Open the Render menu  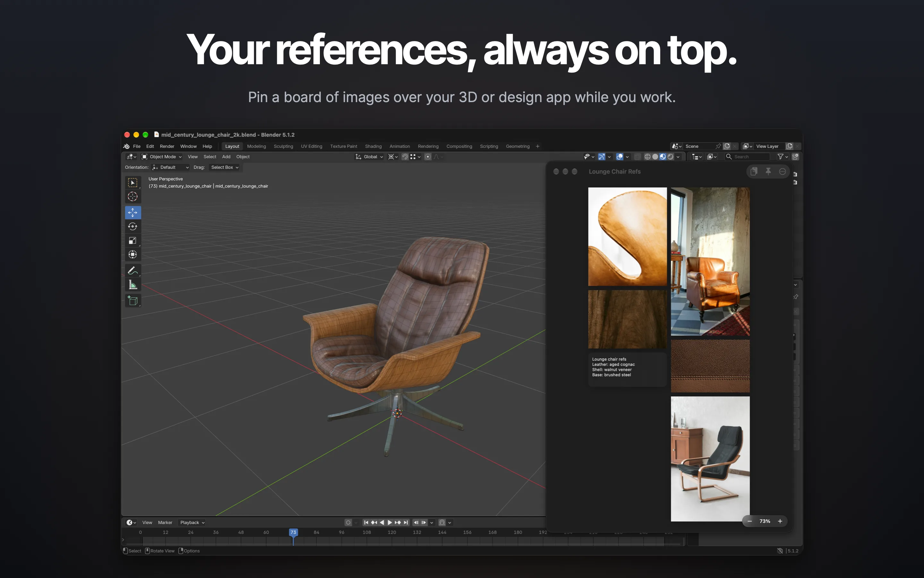(x=167, y=146)
